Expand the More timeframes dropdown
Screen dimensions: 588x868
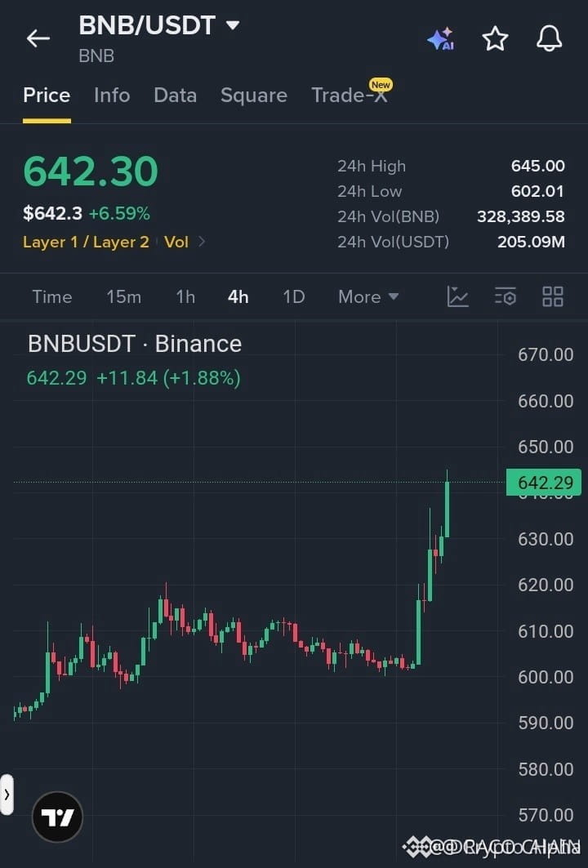click(x=368, y=296)
